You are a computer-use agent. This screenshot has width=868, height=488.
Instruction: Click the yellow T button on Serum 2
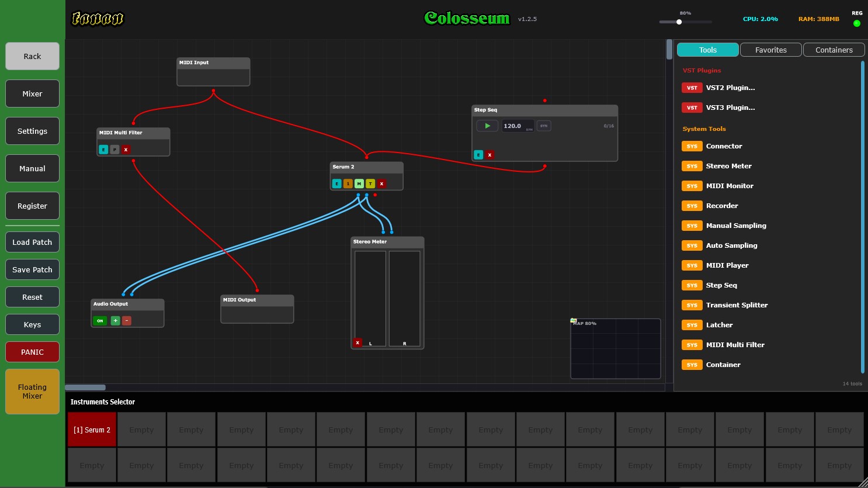tap(370, 184)
